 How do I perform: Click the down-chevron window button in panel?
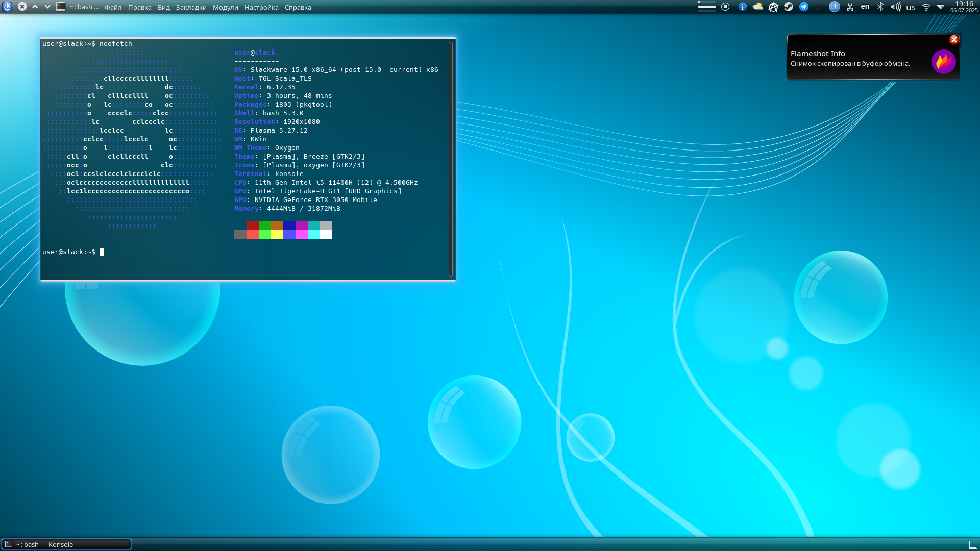tap(47, 7)
